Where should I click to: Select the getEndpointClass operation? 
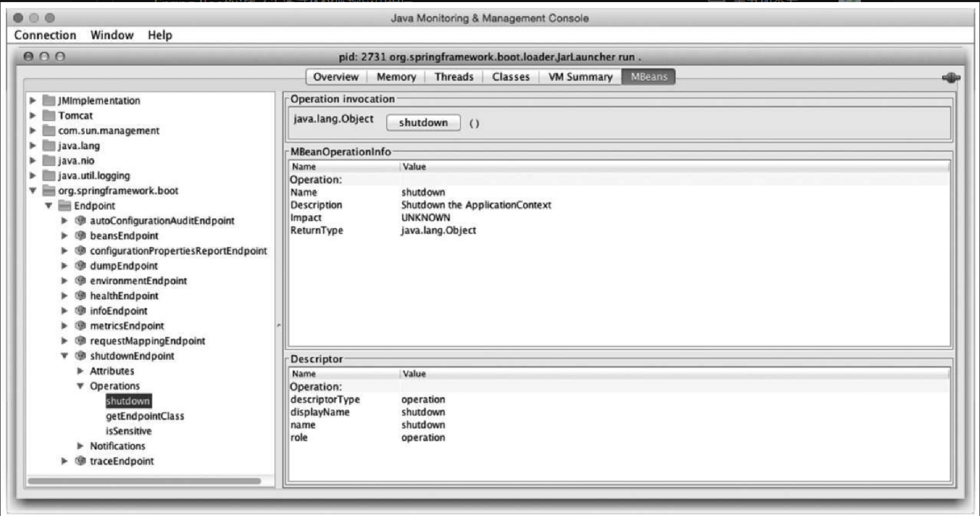tap(145, 416)
